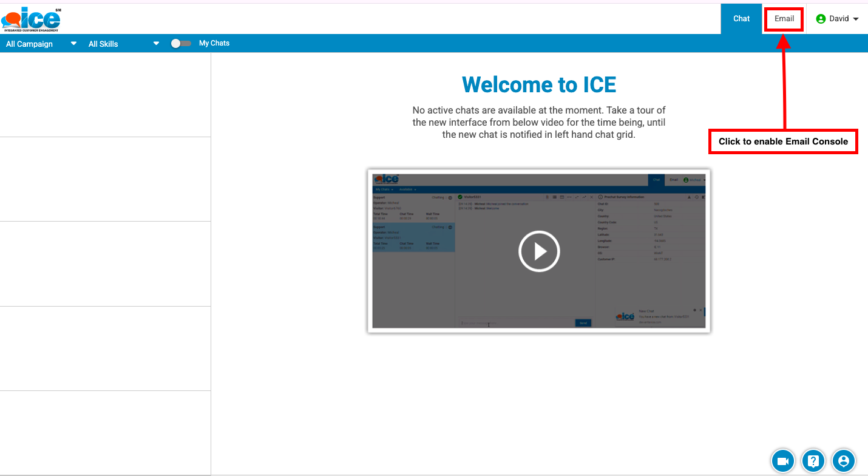Select the fourth empty chat grid slot
Image resolution: width=868 pixels, height=476 pixels.
(x=105, y=348)
